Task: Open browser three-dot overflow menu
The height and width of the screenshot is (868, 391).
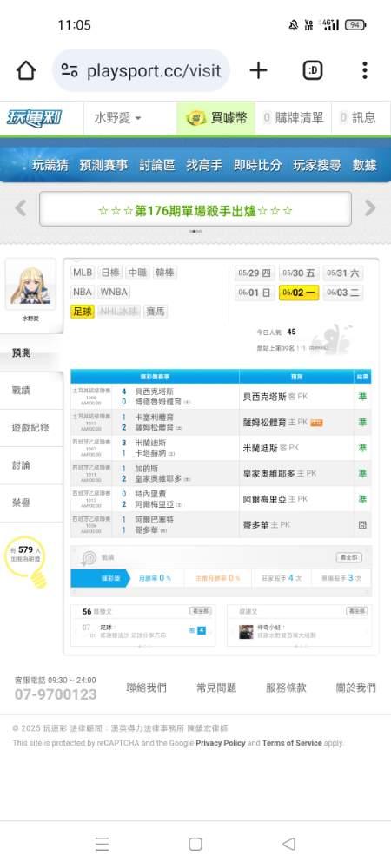Action: pyautogui.click(x=364, y=70)
